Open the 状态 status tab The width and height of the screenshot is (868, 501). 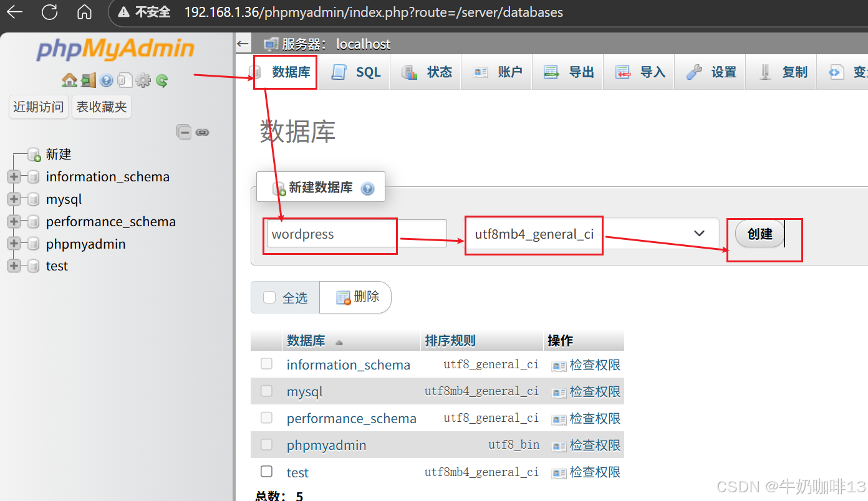pyautogui.click(x=427, y=72)
